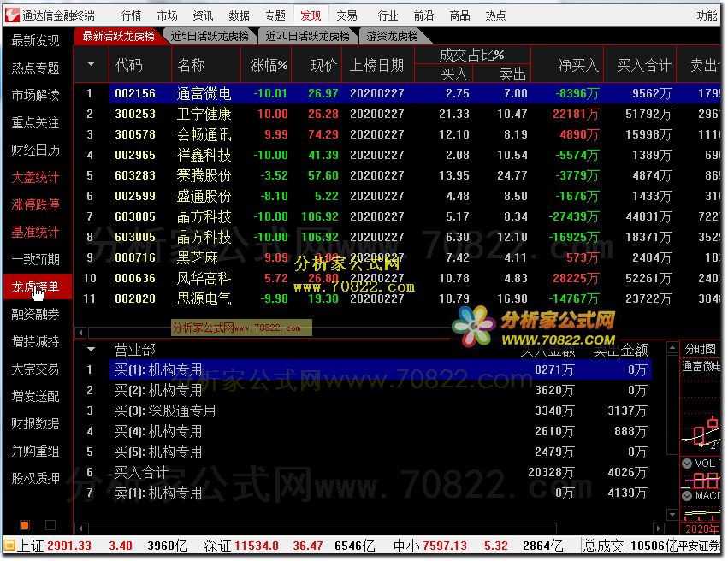Open 一致预期 in the sidebar
This screenshot has width=728, height=561.
click(x=35, y=259)
